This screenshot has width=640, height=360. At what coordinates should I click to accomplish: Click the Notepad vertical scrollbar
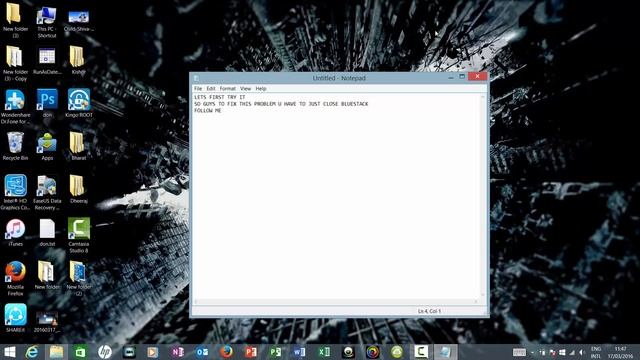483,196
